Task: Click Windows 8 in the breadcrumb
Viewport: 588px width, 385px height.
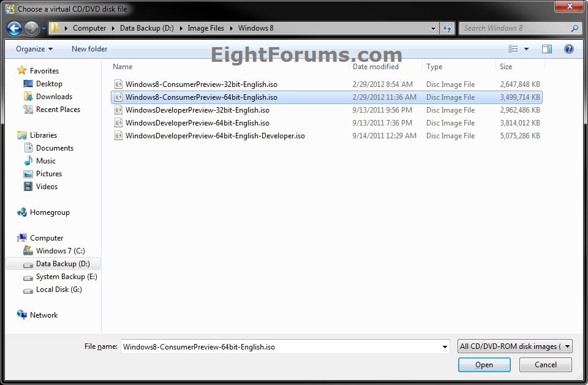Action: (256, 28)
